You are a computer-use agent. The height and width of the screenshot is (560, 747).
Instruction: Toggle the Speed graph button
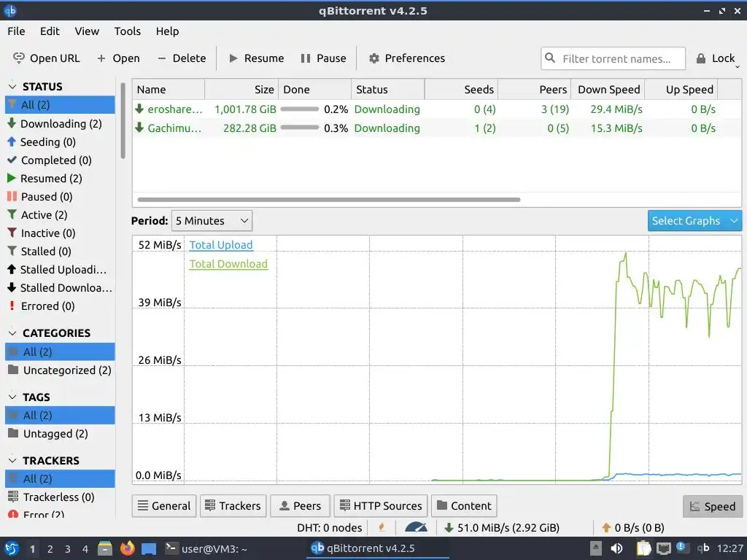(x=712, y=506)
